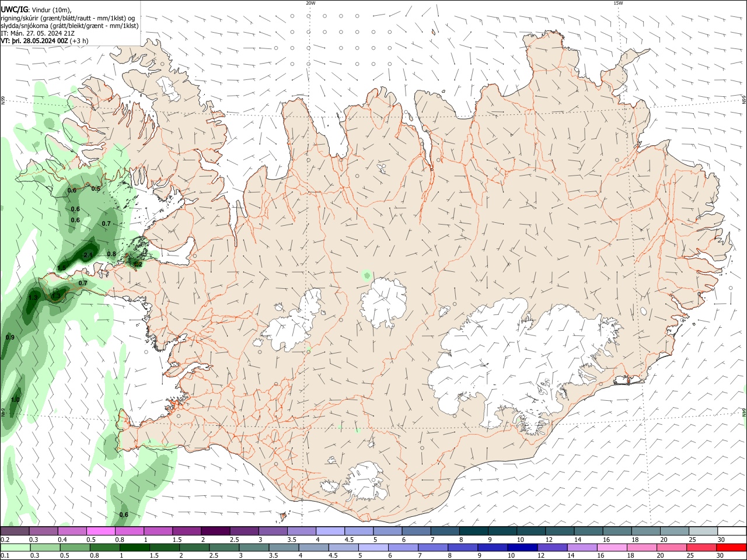Click the small green rain patch above Hofsjökull
The width and height of the screenshot is (747, 560).
(x=366, y=275)
